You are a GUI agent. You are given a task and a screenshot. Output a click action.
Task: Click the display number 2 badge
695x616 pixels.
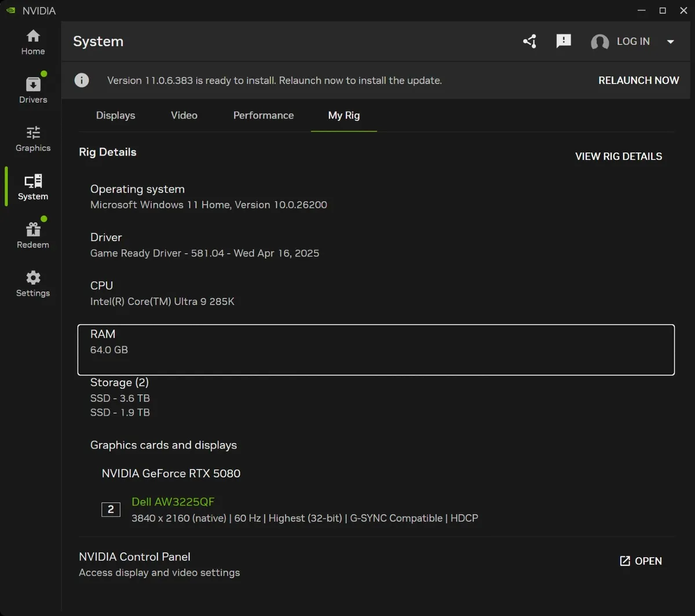pos(111,509)
